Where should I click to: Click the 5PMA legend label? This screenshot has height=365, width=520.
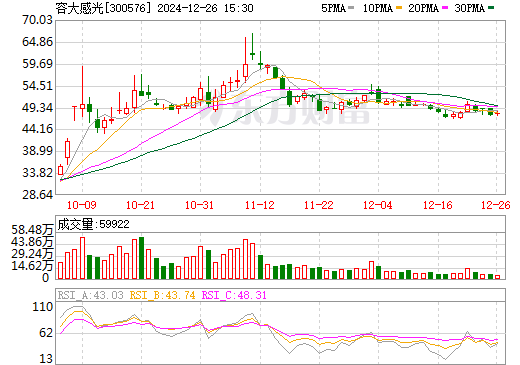(333, 8)
